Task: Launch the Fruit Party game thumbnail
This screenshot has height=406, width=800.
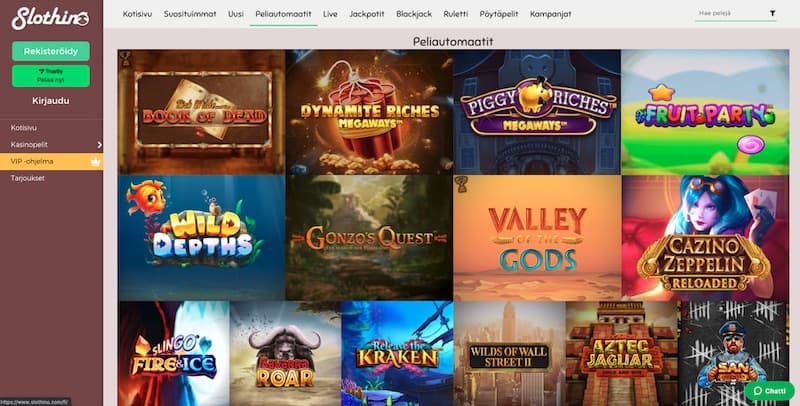Action: (x=705, y=112)
